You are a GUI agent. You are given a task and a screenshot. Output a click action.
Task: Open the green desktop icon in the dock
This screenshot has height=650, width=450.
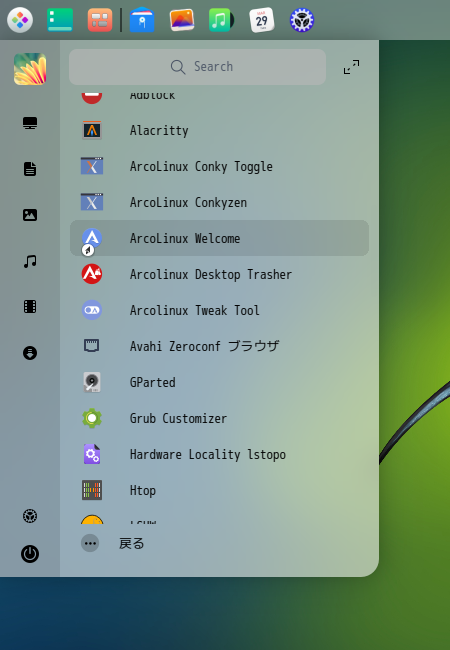pyautogui.click(x=60, y=20)
